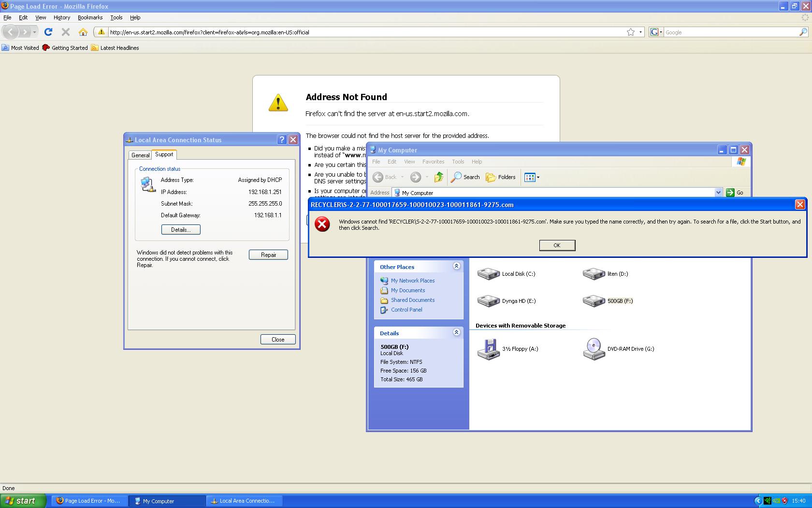Click Repair button in Connection Status

[268, 255]
